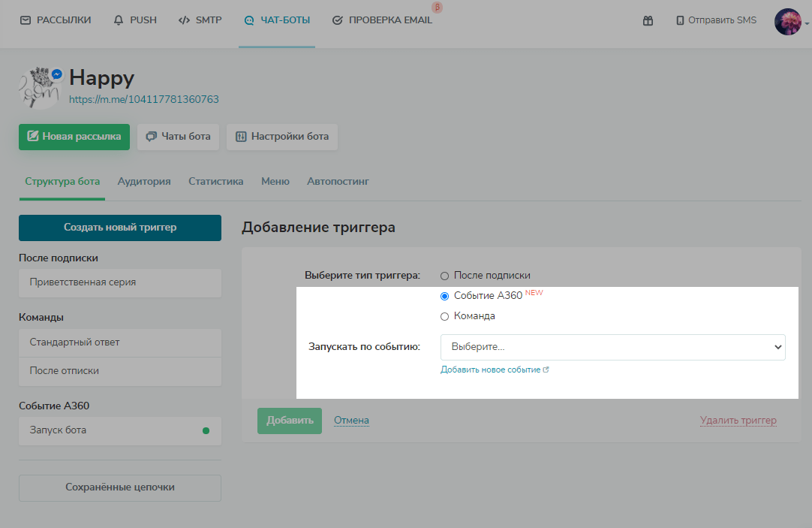Select Приветственная серия in the sidebar

[x=120, y=282]
